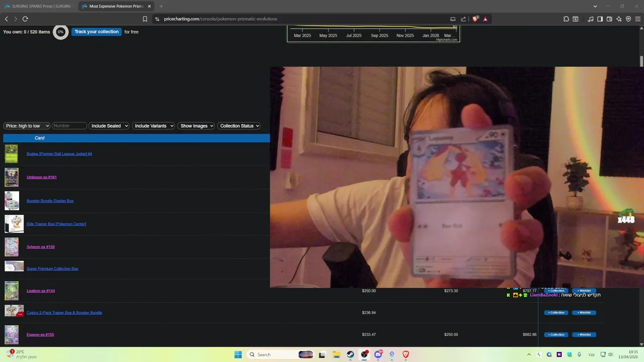Click the browser forward arrow
Image resolution: width=644 pixels, height=362 pixels.
tap(16, 19)
